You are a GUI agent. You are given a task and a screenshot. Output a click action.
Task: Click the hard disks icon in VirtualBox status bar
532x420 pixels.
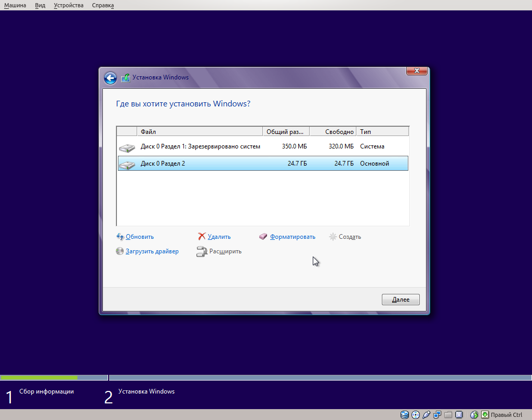405,415
